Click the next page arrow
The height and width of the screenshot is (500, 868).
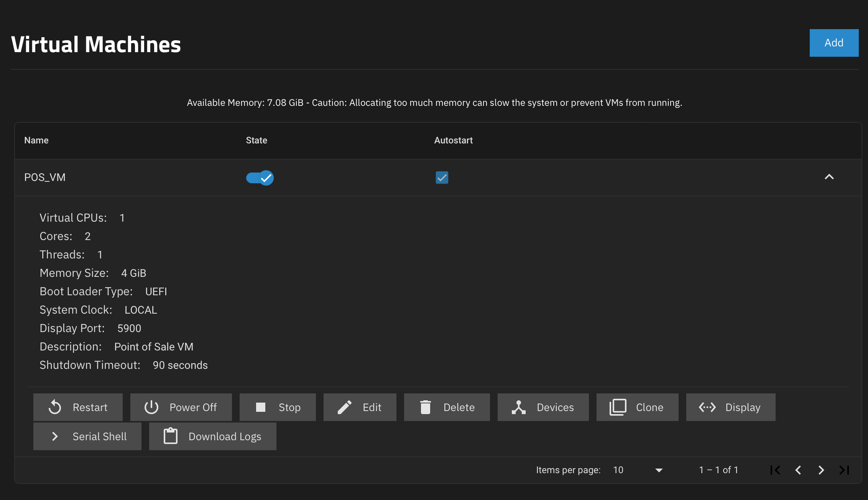[x=821, y=470]
